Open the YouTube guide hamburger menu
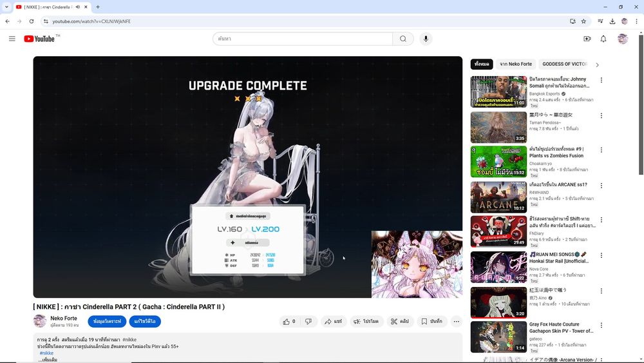Image resolution: width=644 pixels, height=363 pixels. pyautogui.click(x=12, y=39)
